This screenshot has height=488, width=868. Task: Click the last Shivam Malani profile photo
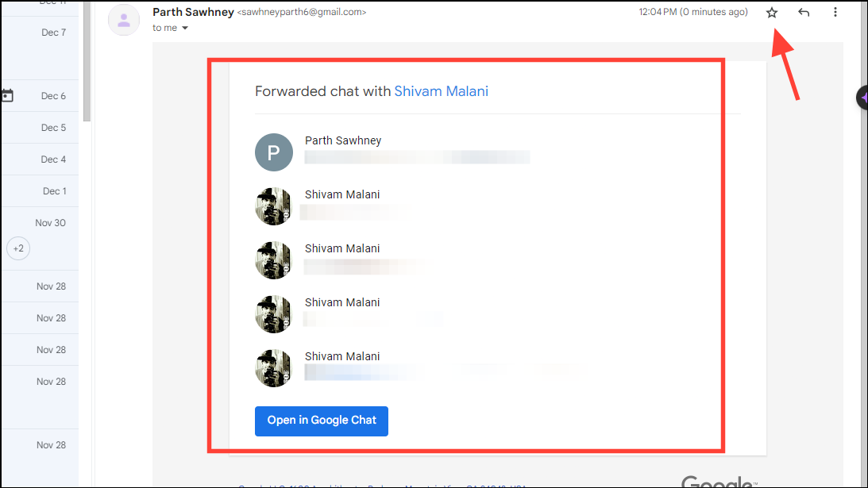click(x=273, y=368)
